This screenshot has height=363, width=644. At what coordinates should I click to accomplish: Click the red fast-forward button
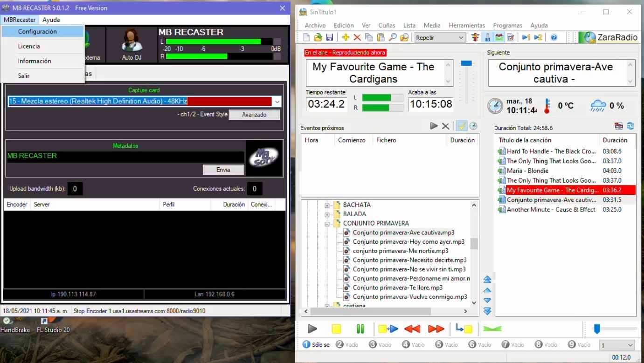436,329
